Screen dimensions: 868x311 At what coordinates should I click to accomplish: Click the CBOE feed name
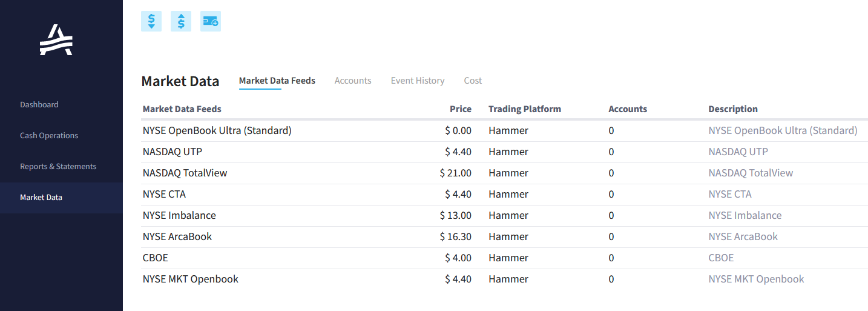[156, 258]
